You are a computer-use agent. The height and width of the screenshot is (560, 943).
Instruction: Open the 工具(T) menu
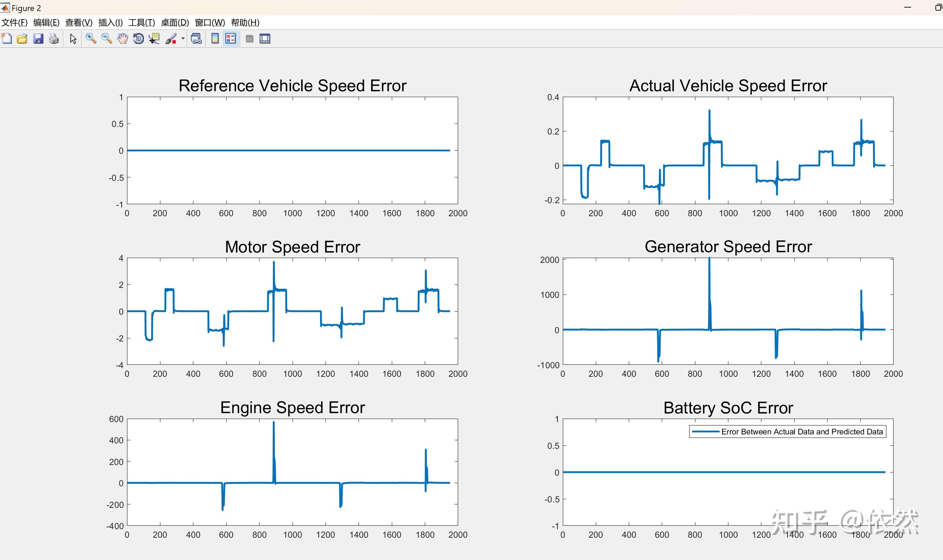(141, 23)
